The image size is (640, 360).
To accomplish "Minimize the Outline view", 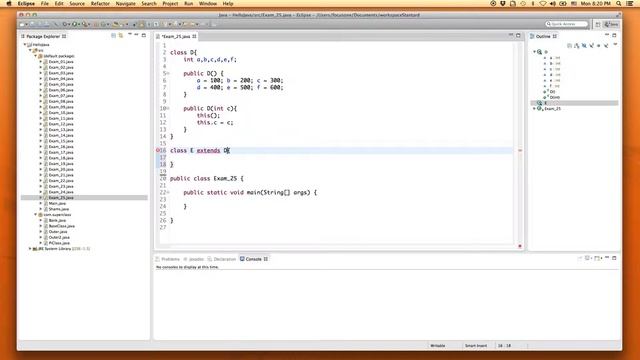I will (607, 36).
